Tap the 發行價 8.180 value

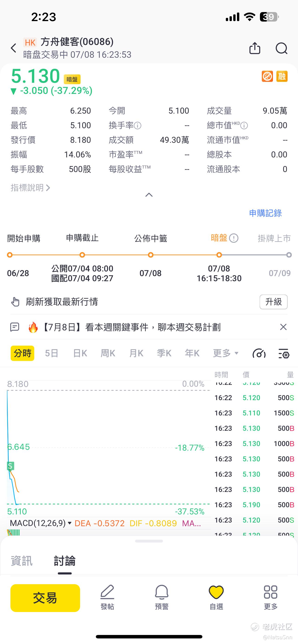coord(80,140)
